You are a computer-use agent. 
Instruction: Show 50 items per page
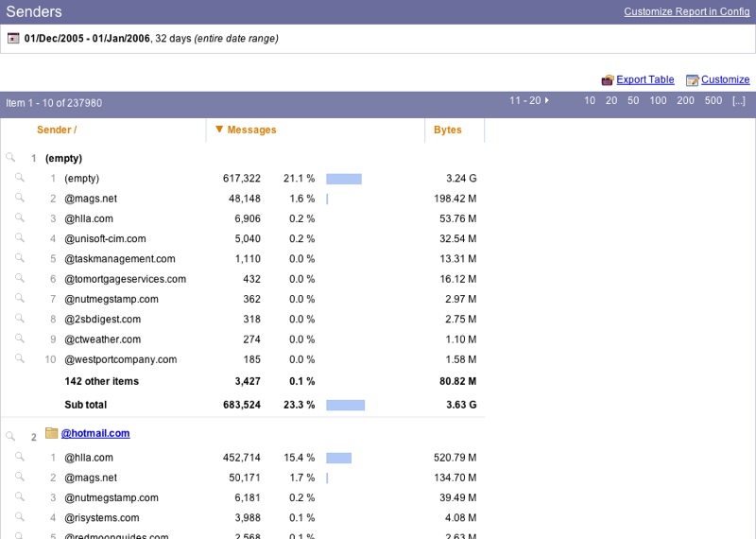(x=633, y=100)
